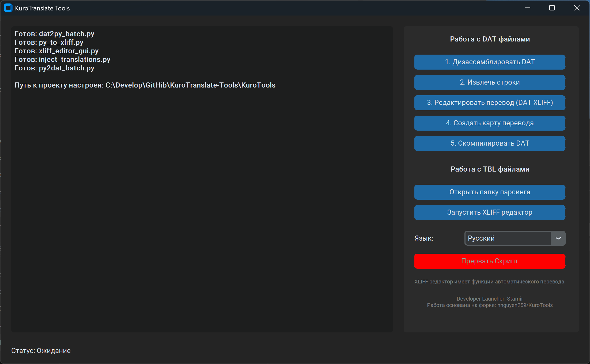Click Открыть папку парсинга button
The width and height of the screenshot is (590, 364).
click(490, 192)
